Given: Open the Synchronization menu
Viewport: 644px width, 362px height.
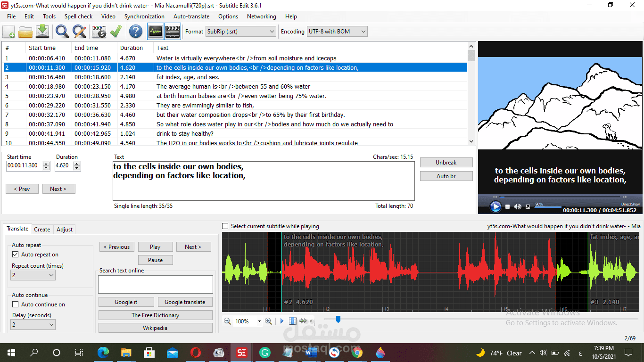Looking at the screenshot, I should 144,16.
